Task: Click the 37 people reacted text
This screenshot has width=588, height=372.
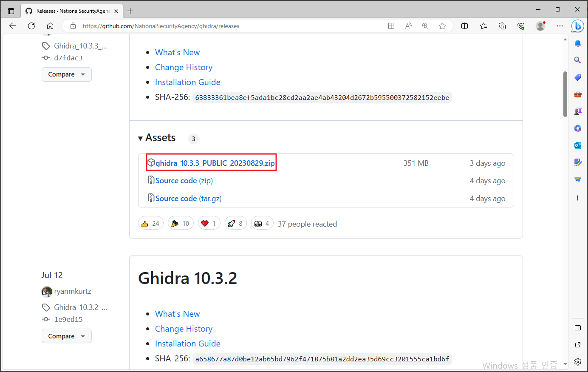Action: (307, 224)
